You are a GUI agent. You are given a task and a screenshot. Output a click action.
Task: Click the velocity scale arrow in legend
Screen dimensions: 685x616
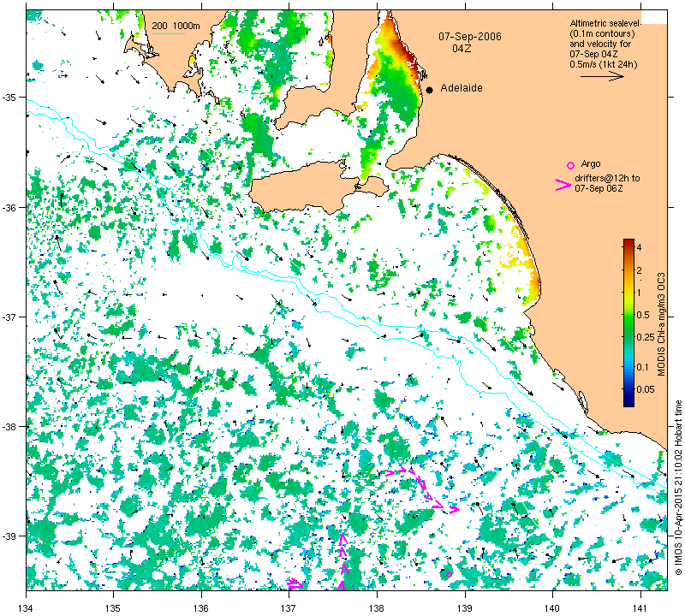click(x=602, y=76)
